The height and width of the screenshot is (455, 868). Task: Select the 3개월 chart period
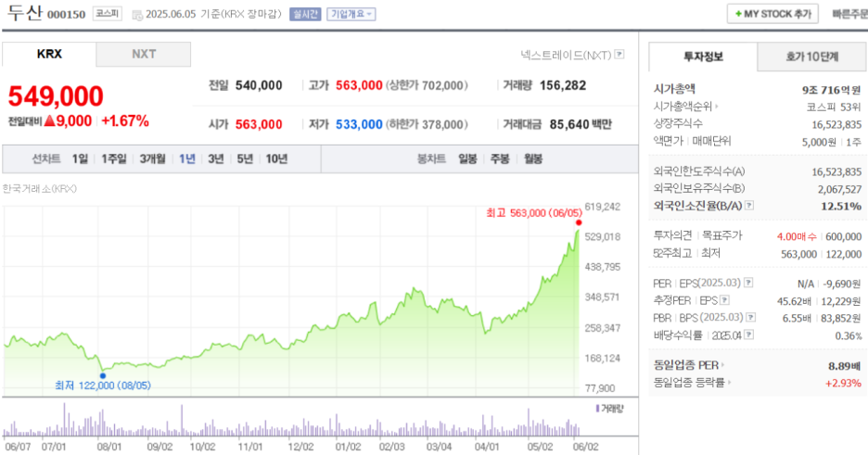point(152,159)
